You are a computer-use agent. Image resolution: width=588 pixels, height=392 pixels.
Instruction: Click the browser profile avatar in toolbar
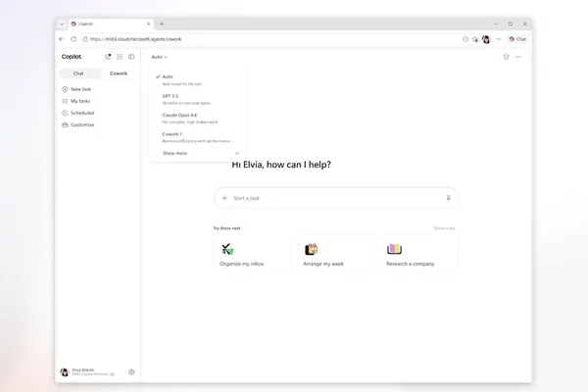486,39
